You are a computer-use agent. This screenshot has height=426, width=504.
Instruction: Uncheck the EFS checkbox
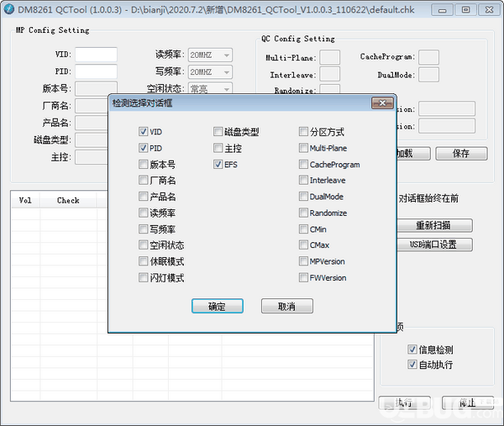pyautogui.click(x=218, y=165)
